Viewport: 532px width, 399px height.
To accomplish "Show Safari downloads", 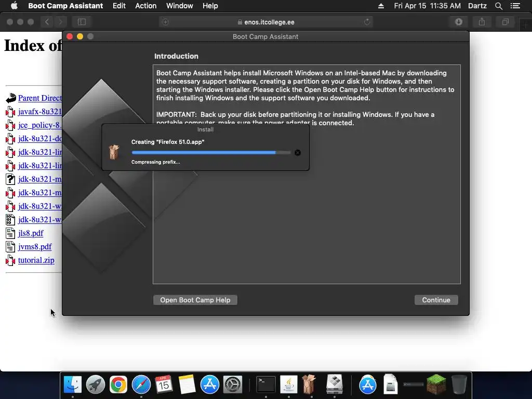I will click(459, 22).
